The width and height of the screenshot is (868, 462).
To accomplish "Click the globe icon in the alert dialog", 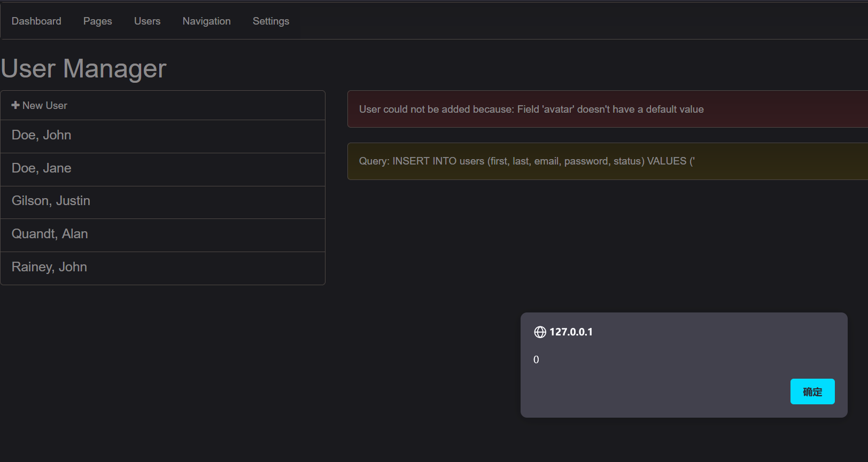I will pos(540,332).
